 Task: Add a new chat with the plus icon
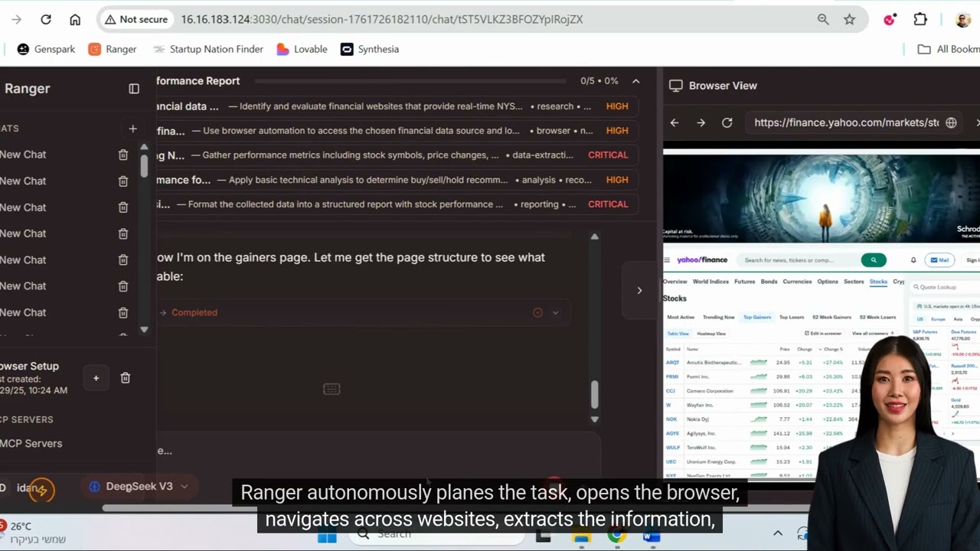[x=132, y=129]
